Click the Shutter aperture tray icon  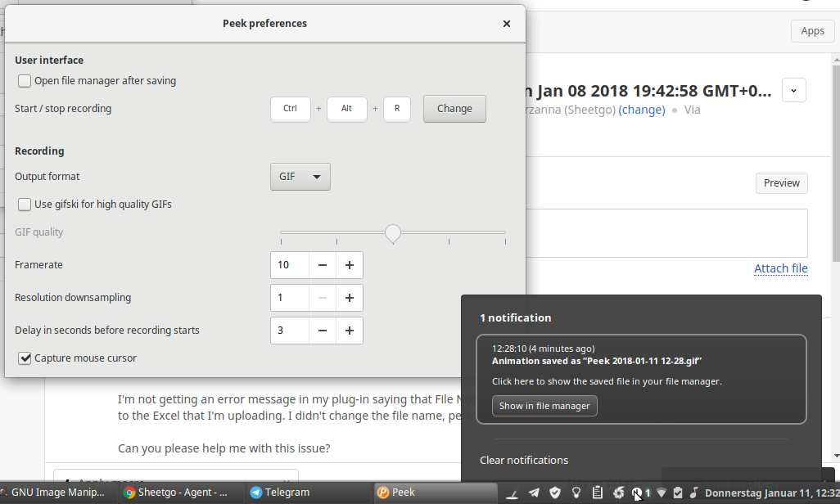click(x=618, y=493)
